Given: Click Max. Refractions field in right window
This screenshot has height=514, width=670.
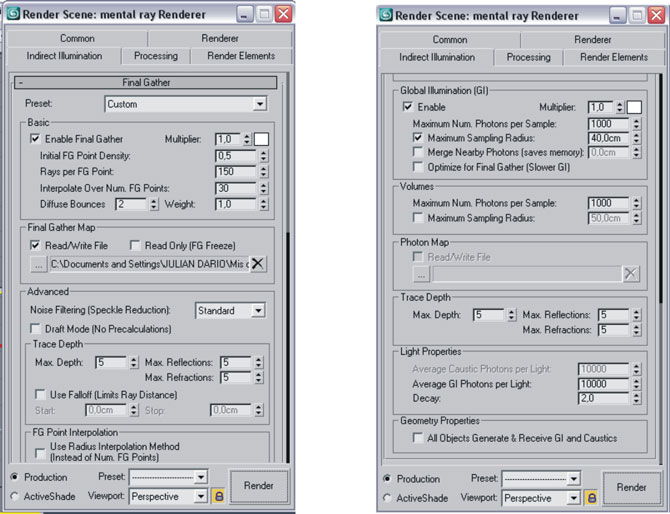Looking at the screenshot, I should (614, 330).
